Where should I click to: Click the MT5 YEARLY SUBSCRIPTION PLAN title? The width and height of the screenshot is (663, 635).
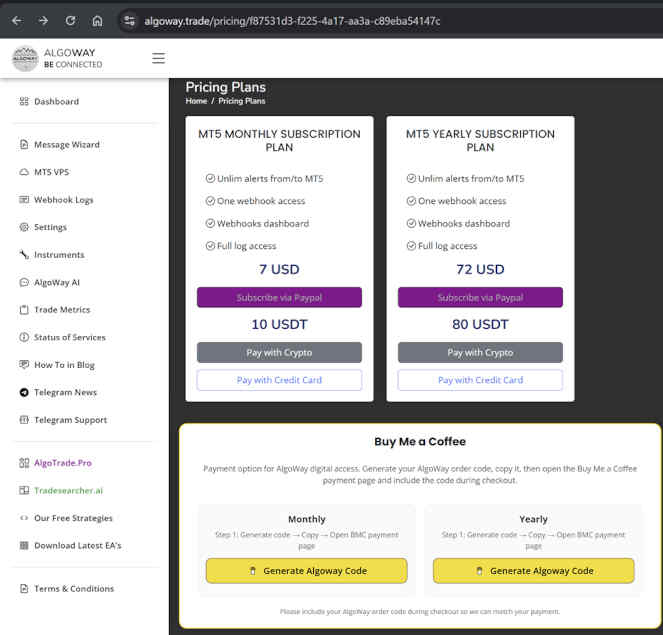click(480, 141)
